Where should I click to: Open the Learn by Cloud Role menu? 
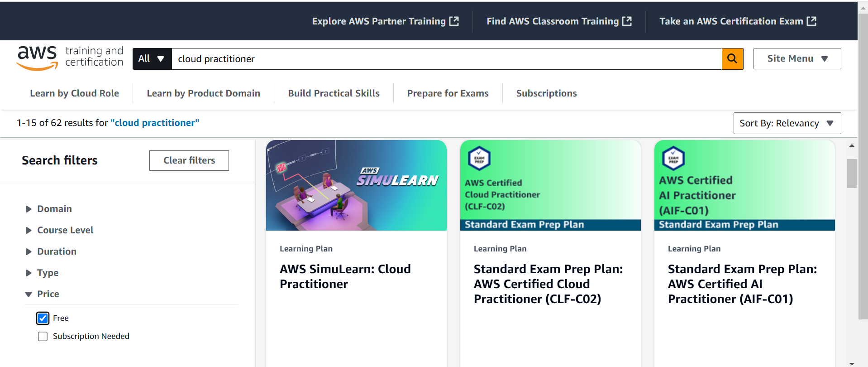pos(75,93)
